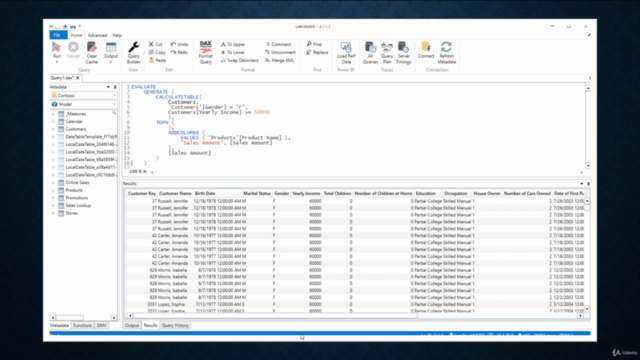Swap Delimiters in the query

coord(240,60)
